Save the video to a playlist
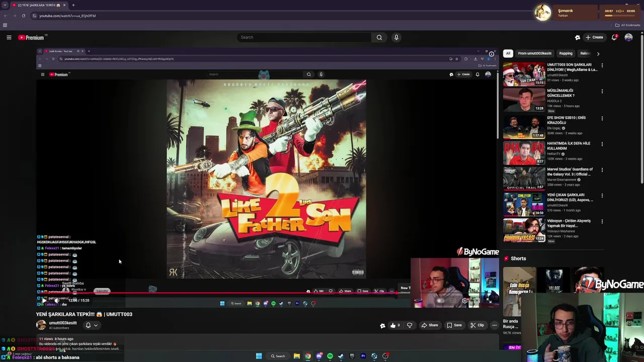This screenshot has width=644, height=362. tap(454, 325)
